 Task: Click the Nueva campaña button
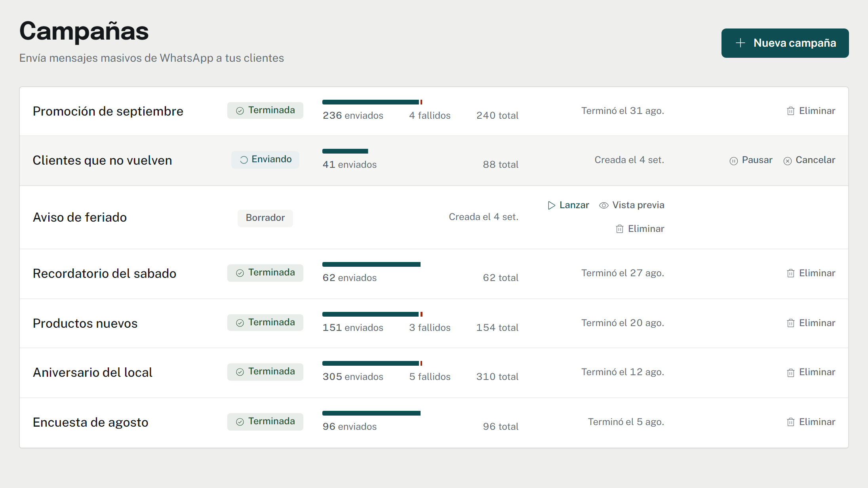click(x=785, y=43)
